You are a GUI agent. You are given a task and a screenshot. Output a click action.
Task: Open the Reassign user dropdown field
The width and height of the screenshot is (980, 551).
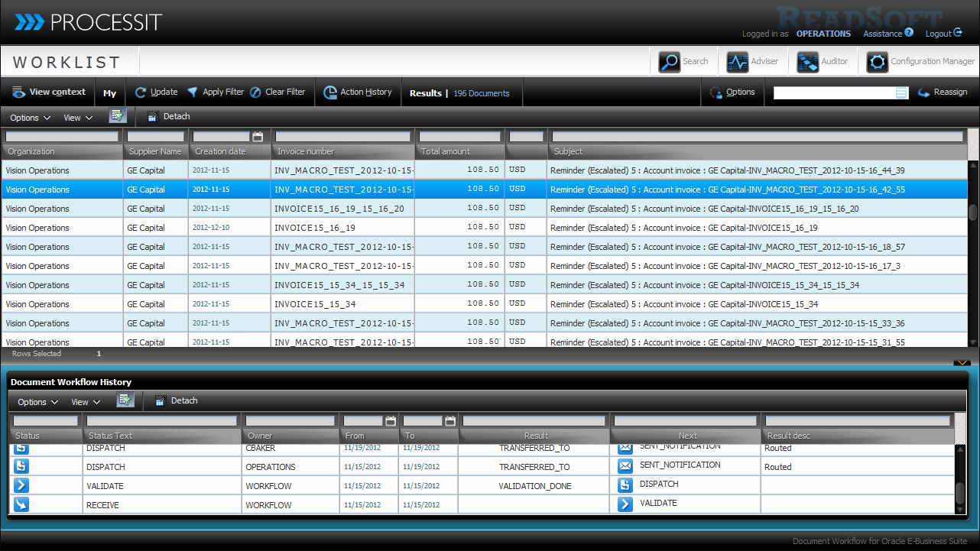pos(901,92)
